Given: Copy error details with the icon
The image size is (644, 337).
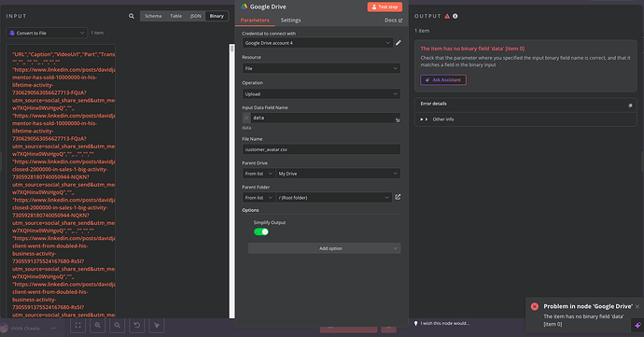Looking at the screenshot, I should [x=630, y=105].
